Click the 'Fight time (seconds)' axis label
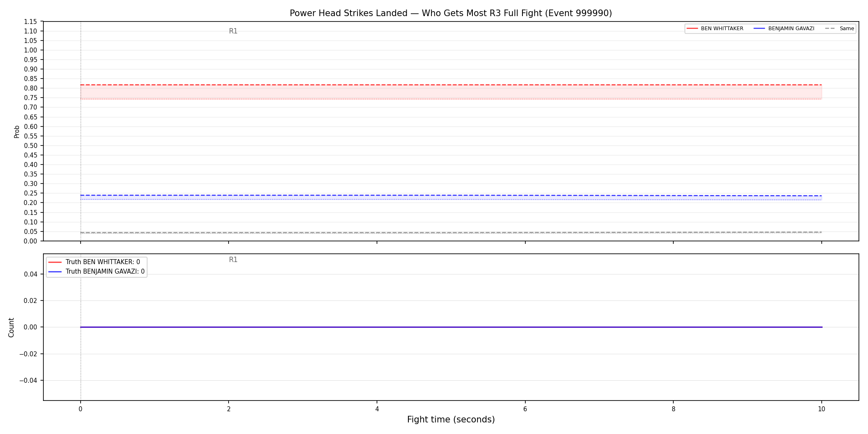This screenshot has height=434, width=868. (451, 420)
